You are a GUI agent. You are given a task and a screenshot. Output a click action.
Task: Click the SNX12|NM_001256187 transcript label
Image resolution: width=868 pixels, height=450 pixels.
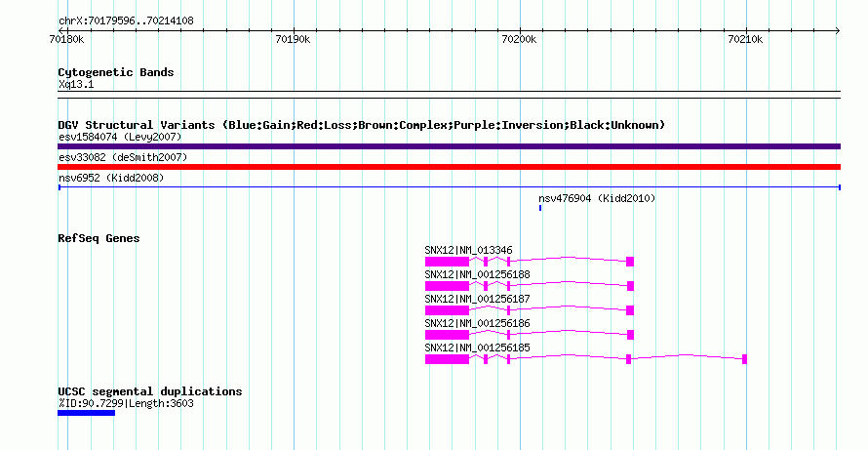pyautogui.click(x=477, y=300)
